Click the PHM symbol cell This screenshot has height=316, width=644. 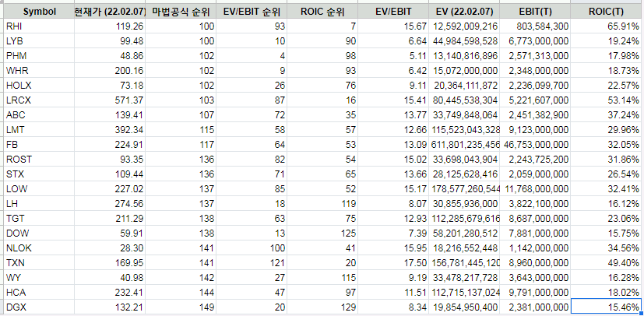39,56
